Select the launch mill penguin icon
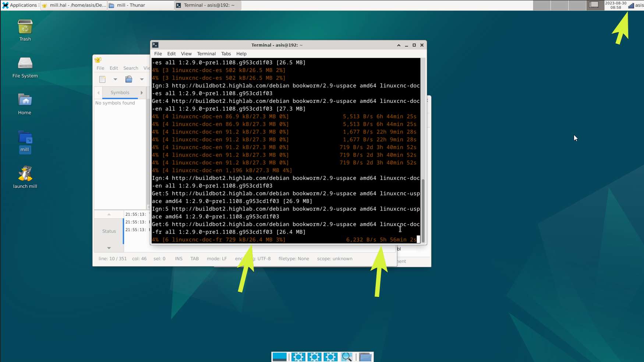This screenshot has height=362, width=644. tap(25, 178)
